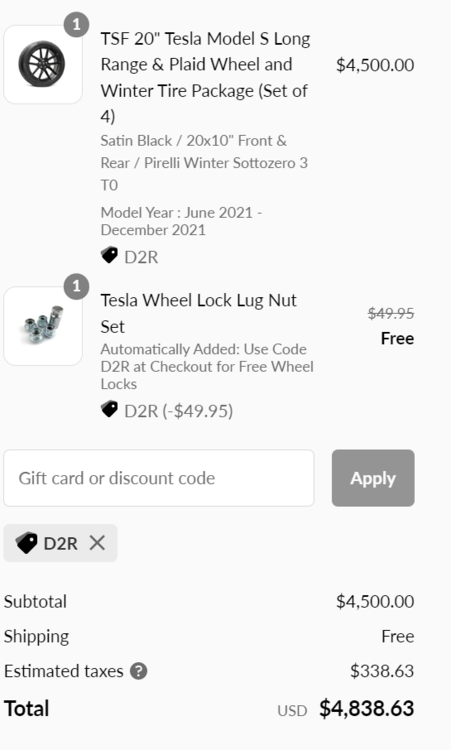Click the tag icon in the applied D2R chip
The image size is (451, 750).
pyautogui.click(x=26, y=543)
